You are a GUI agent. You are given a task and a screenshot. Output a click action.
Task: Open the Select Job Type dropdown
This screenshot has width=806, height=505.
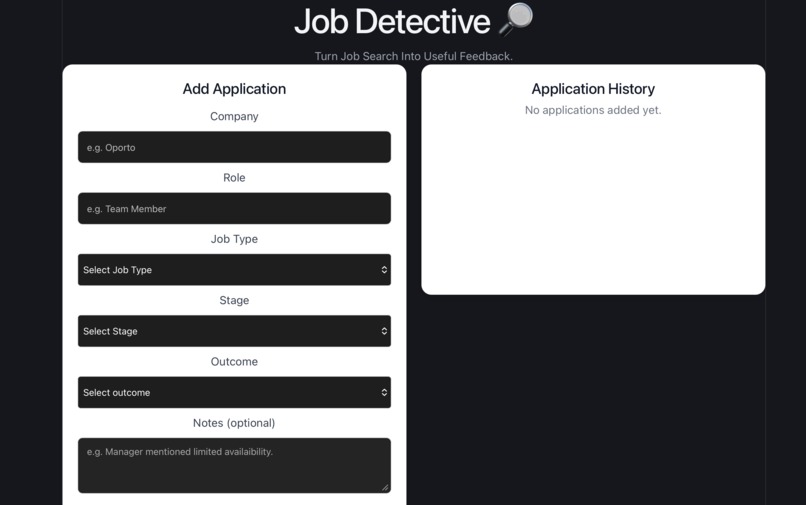(234, 269)
